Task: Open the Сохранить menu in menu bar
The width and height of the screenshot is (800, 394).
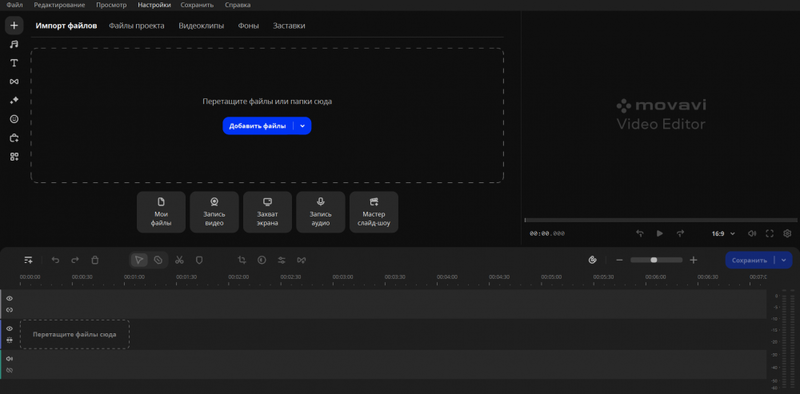Action: [198, 5]
